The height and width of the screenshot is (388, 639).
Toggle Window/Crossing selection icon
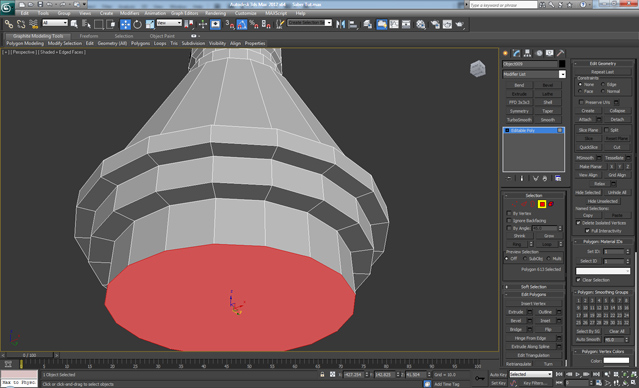coord(110,24)
